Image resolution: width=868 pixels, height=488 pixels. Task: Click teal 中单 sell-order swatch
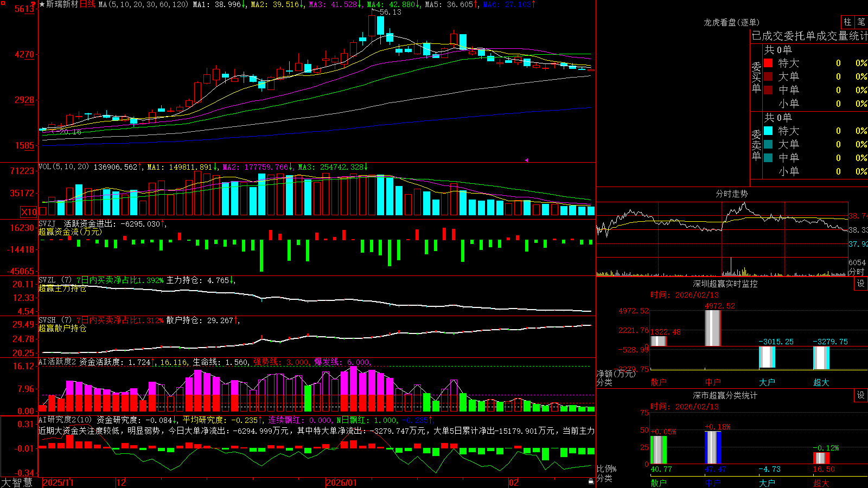coord(768,158)
